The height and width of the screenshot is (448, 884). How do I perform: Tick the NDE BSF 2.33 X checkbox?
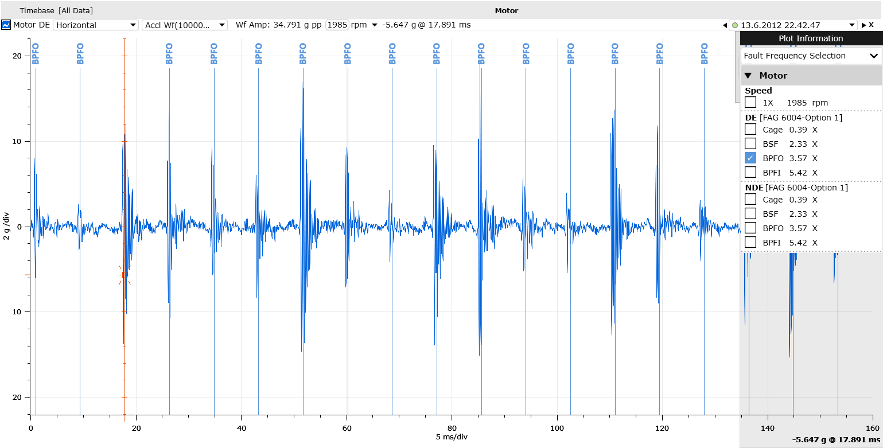coord(750,214)
